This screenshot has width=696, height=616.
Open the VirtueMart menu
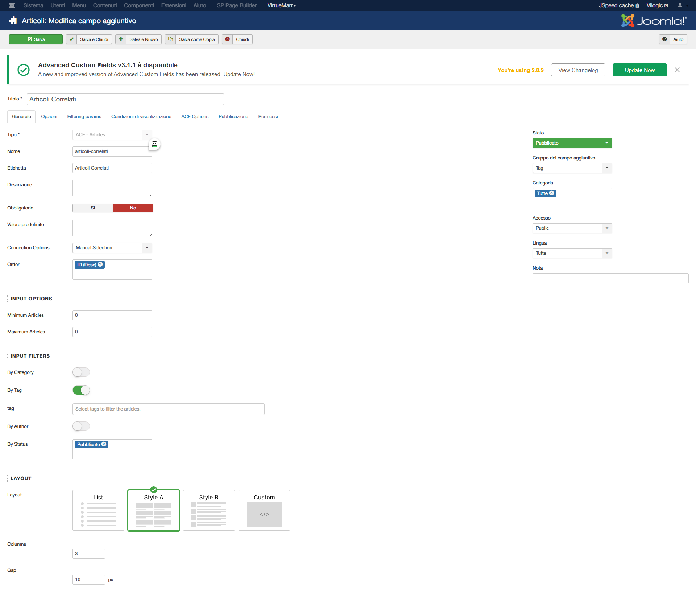(x=281, y=5)
